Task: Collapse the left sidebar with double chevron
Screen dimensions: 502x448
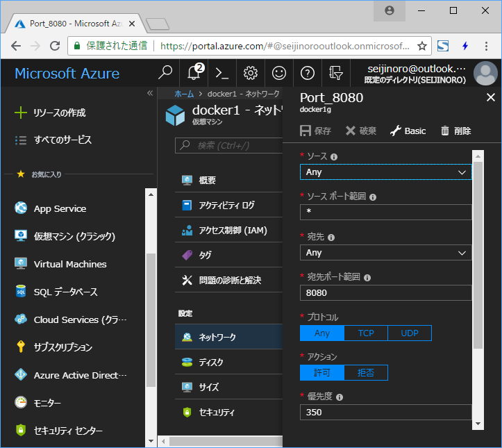Action: [150, 93]
